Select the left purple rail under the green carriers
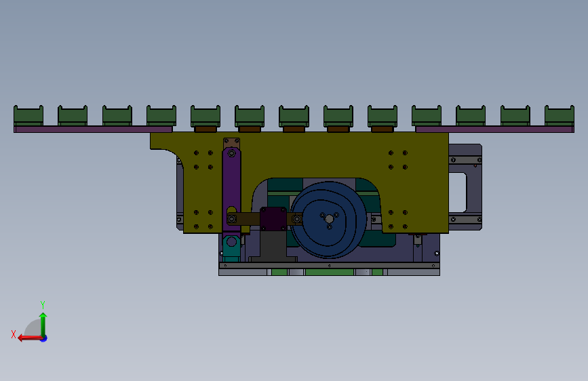Image resolution: width=588 pixels, height=381 pixels. pyautogui.click(x=93, y=129)
